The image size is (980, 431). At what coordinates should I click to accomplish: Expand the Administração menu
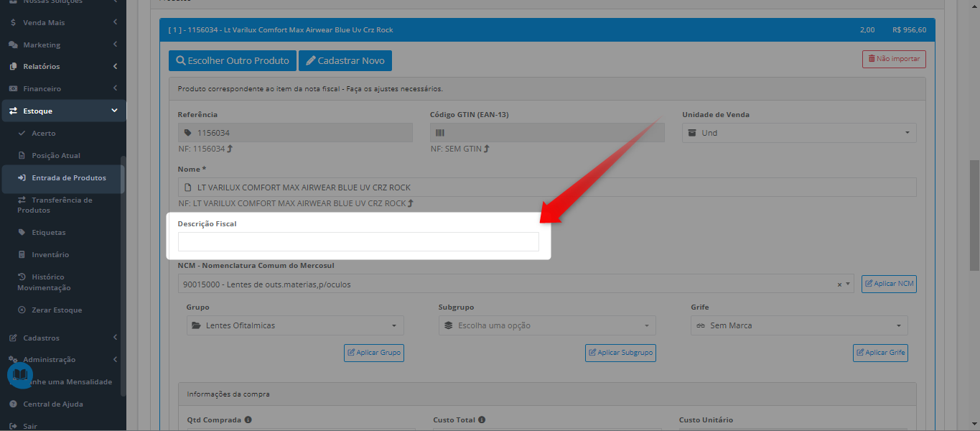[63, 359]
